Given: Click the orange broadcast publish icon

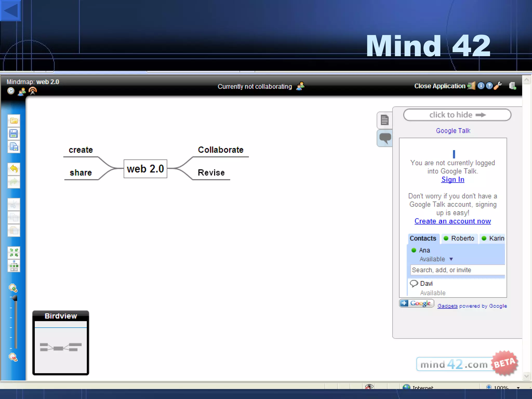Looking at the screenshot, I should [32, 91].
